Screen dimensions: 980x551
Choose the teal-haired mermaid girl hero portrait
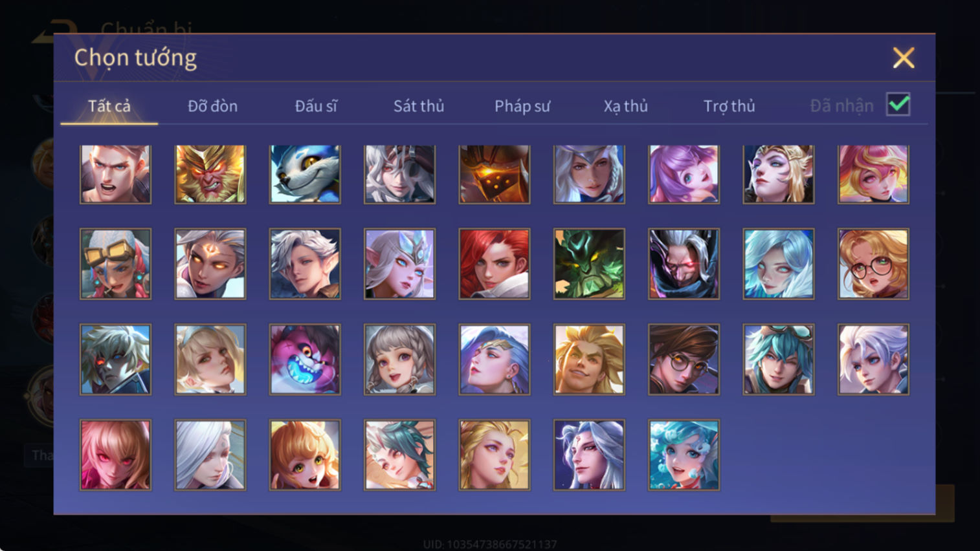[x=684, y=455]
